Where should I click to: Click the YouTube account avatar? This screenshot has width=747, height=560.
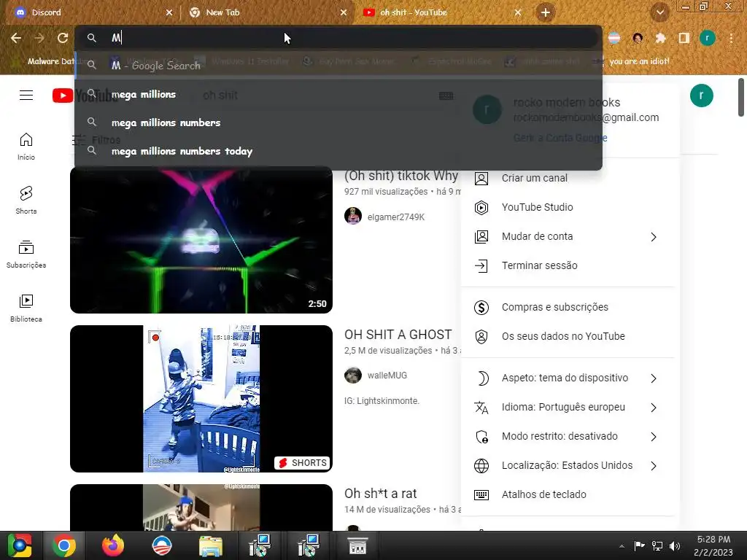(701, 96)
